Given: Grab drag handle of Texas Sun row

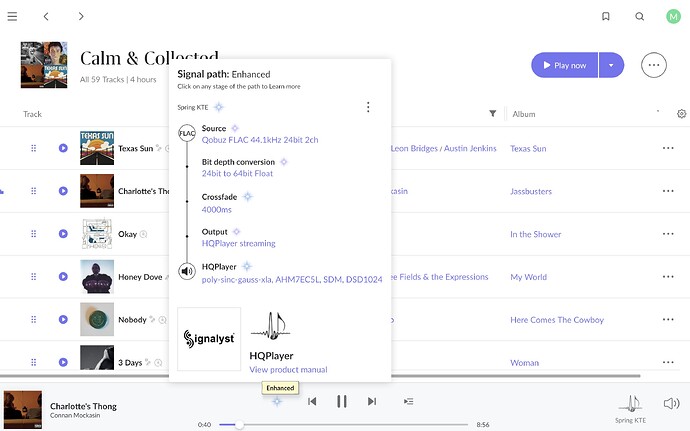Looking at the screenshot, I should pyautogui.click(x=33, y=148).
